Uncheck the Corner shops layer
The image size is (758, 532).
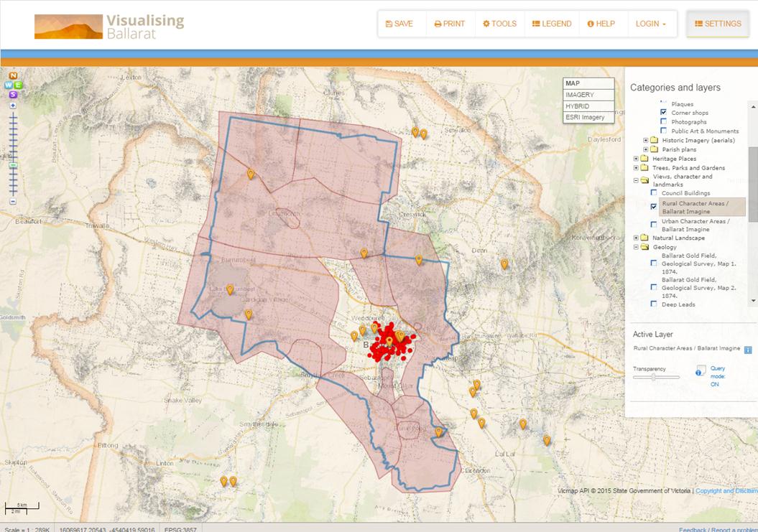[663, 112]
